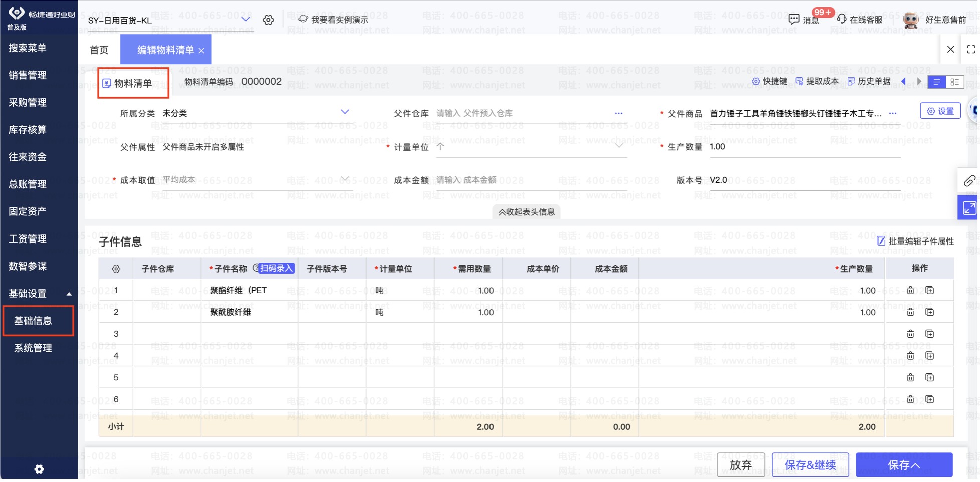Viewport: 980px width, 482px height.
Task: Delete row 3 with the trash icon
Action: [x=910, y=334]
